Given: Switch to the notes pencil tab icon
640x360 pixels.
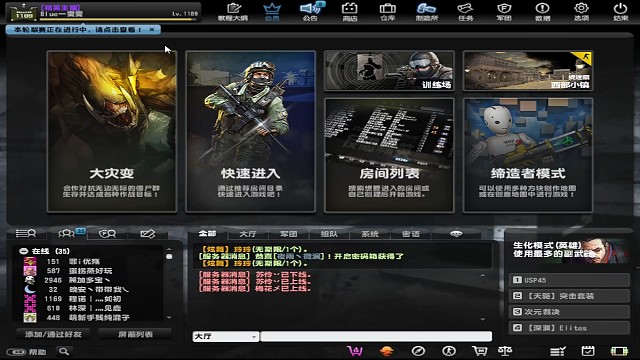Looking at the screenshot, I should [147, 233].
